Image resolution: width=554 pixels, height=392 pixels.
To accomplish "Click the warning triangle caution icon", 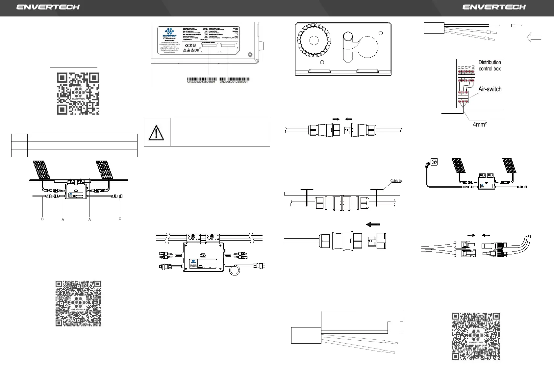I will (156, 132).
